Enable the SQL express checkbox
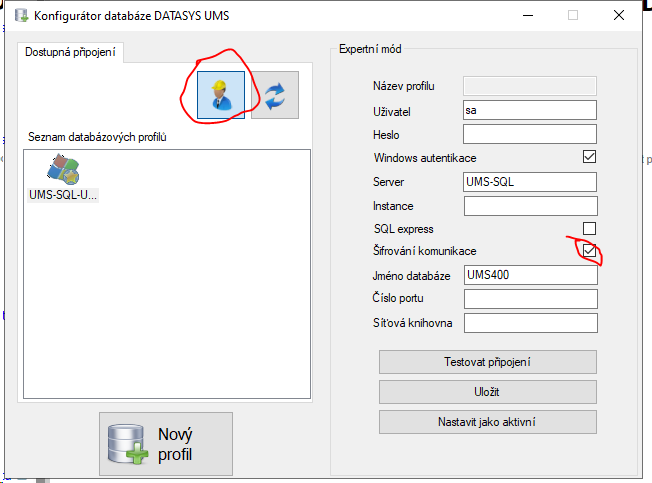The width and height of the screenshot is (652, 483). (x=589, y=229)
